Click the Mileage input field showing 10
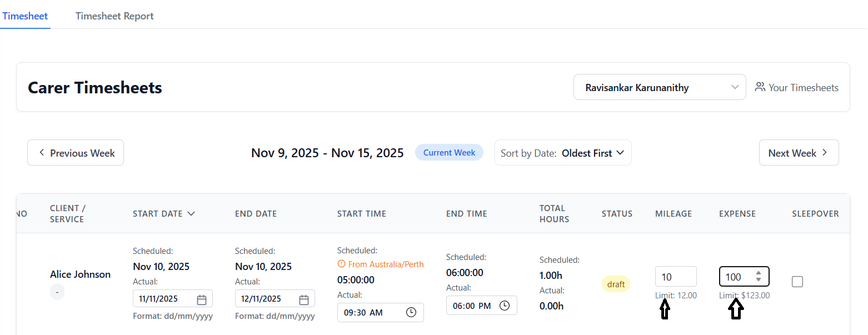The height and width of the screenshot is (335, 868). pyautogui.click(x=675, y=277)
